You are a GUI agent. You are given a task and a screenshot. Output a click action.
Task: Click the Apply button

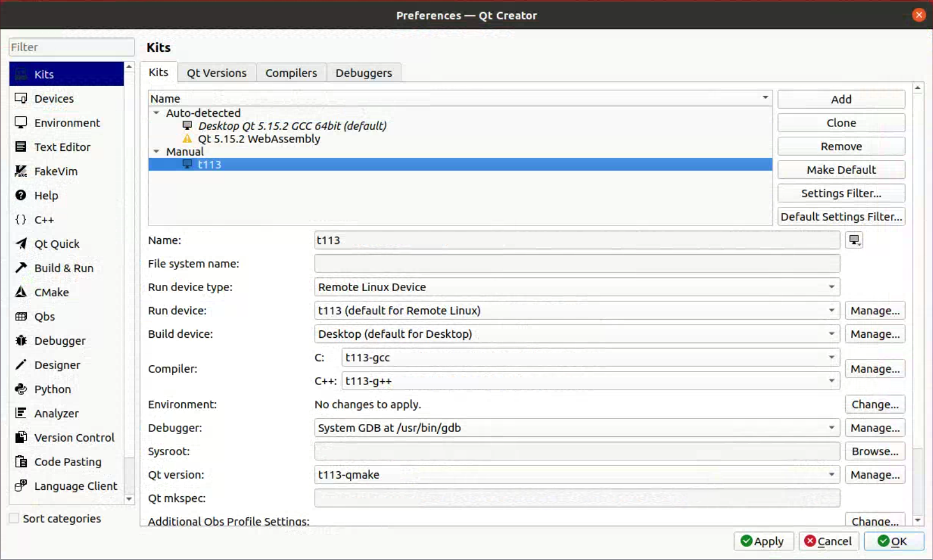pos(763,541)
